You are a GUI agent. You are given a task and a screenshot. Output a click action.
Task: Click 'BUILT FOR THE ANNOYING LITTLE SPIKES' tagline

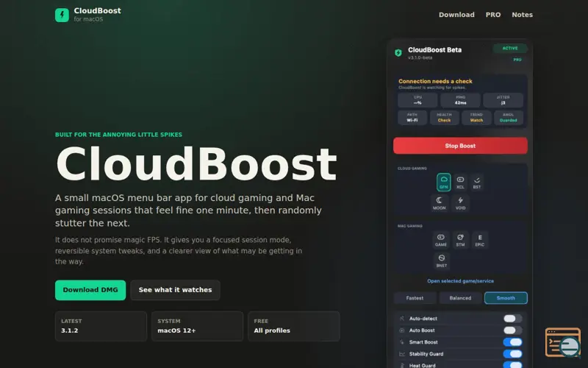[x=118, y=135]
